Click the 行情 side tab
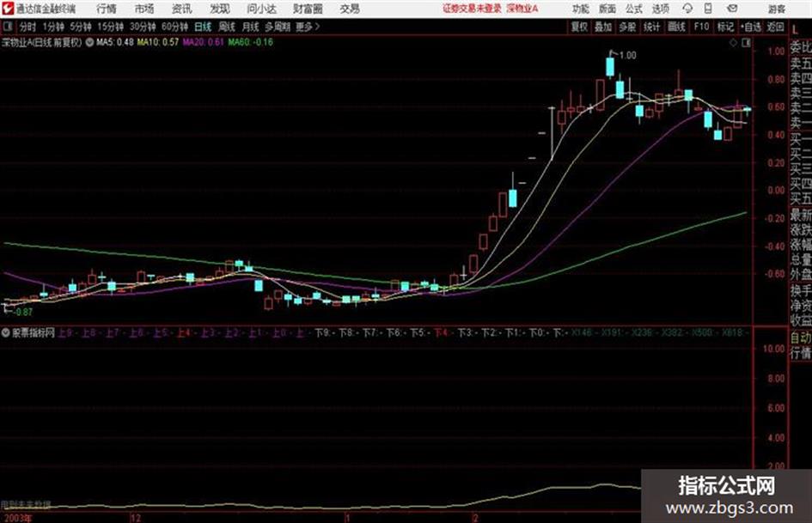This screenshot has width=812, height=523. (x=801, y=354)
